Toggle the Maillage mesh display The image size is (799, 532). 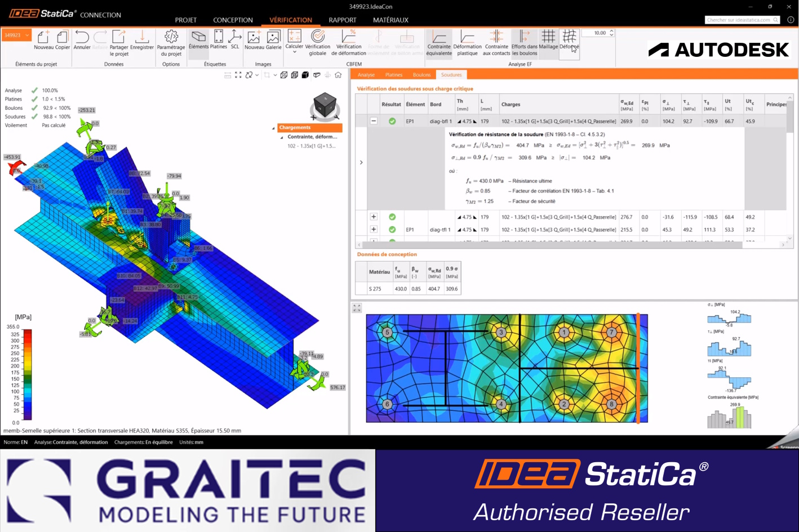click(548, 41)
